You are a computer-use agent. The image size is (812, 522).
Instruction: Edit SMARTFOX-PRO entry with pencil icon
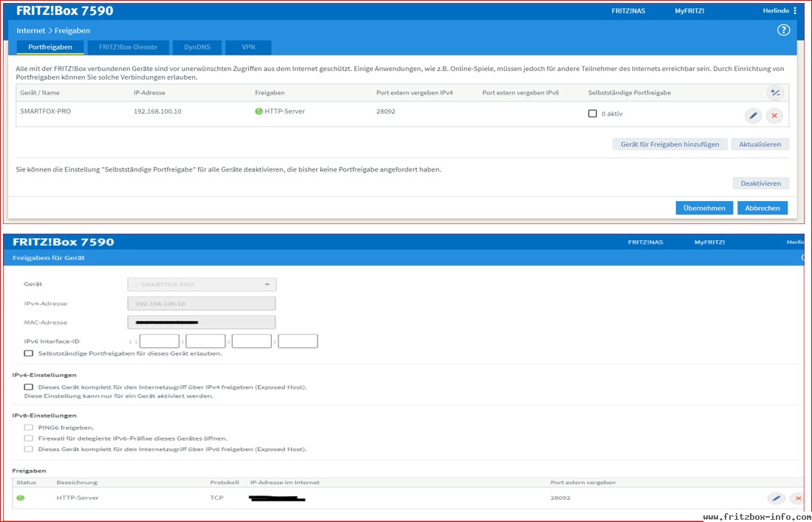[753, 115]
